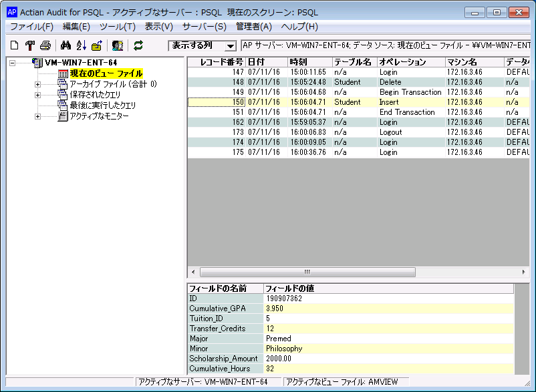
Task: Click the new blank document toolbar icon
Action: point(14,45)
